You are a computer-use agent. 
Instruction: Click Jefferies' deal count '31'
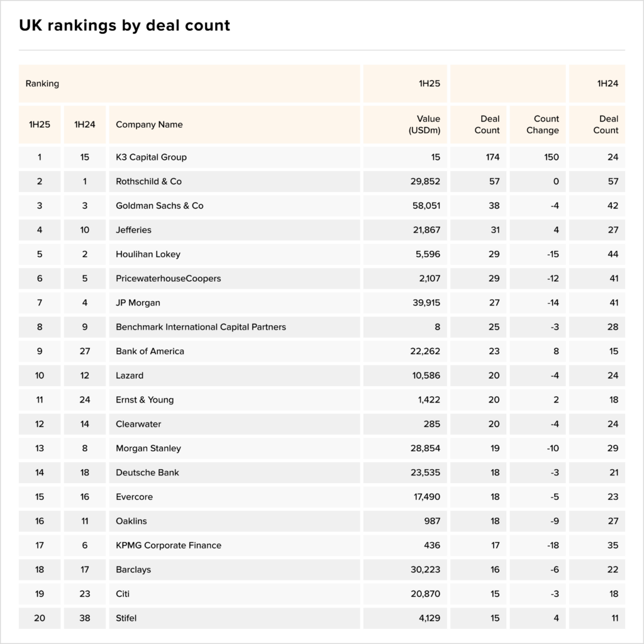(496, 230)
